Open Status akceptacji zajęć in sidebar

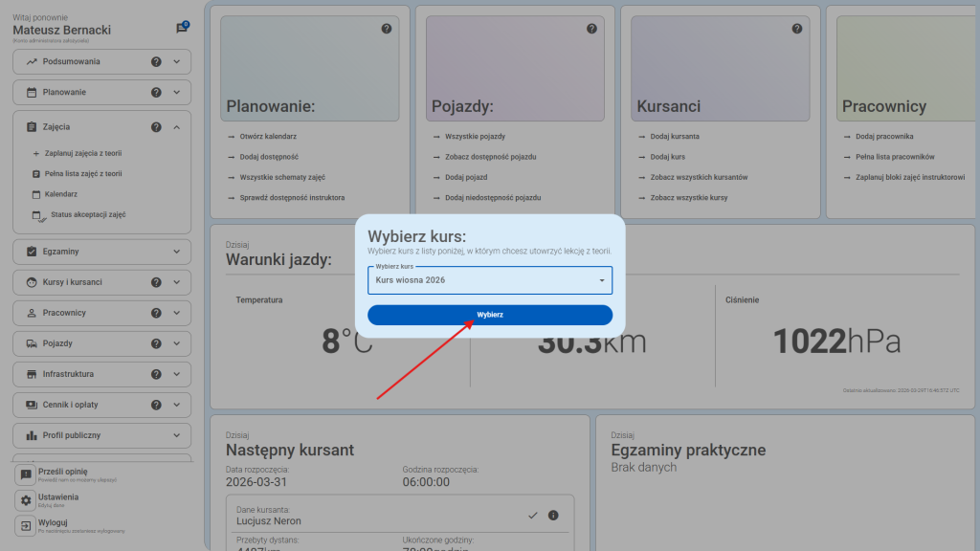pos(87,215)
